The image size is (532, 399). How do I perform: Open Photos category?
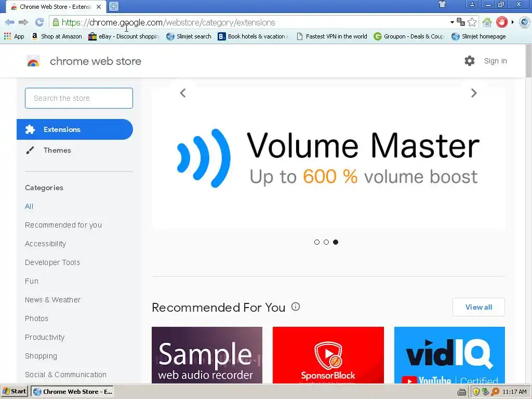37,318
